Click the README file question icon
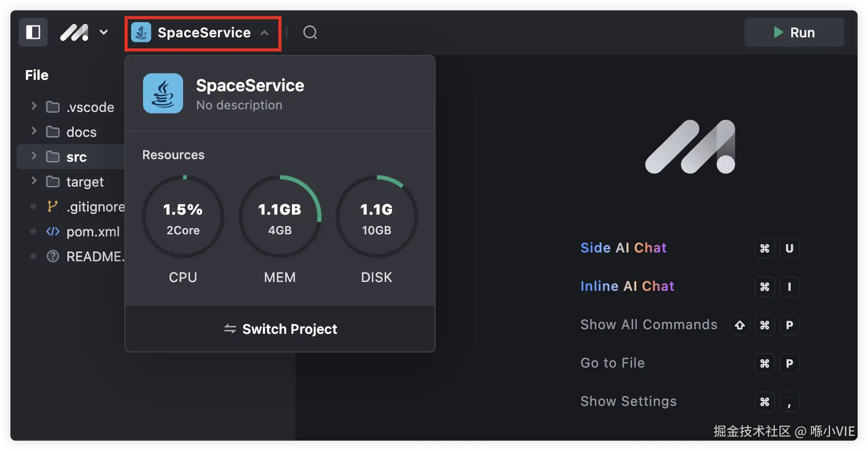This screenshot has height=451, width=868. point(53,257)
